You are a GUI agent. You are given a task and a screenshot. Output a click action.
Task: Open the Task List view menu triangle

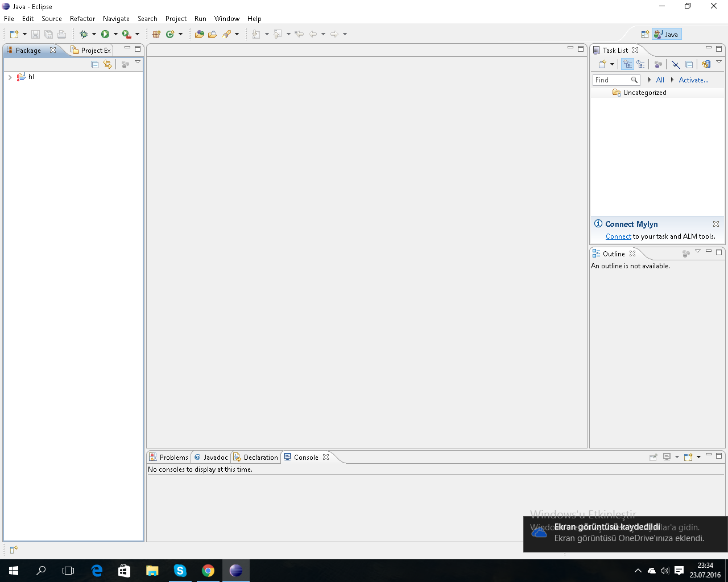pyautogui.click(x=719, y=62)
